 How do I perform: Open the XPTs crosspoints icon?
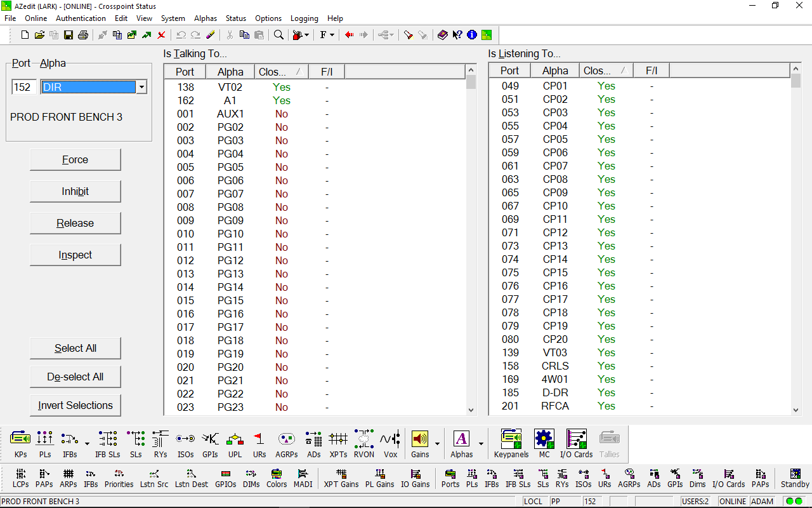click(338, 444)
